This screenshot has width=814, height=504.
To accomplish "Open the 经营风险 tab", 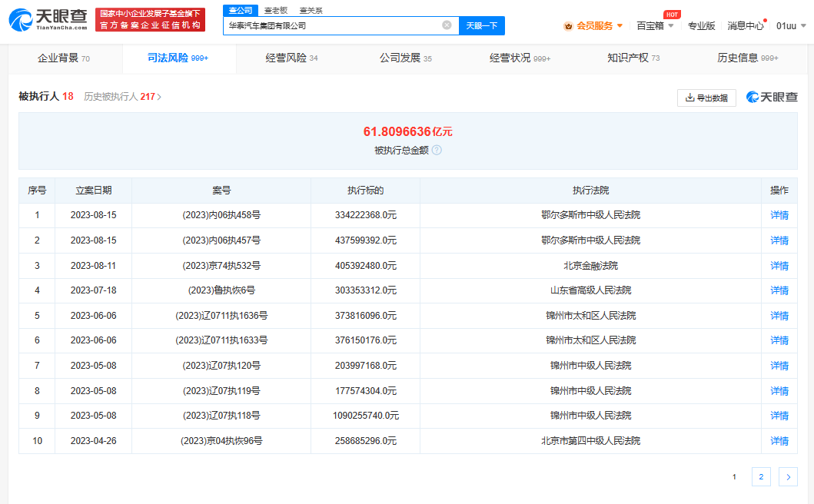I will coord(291,58).
